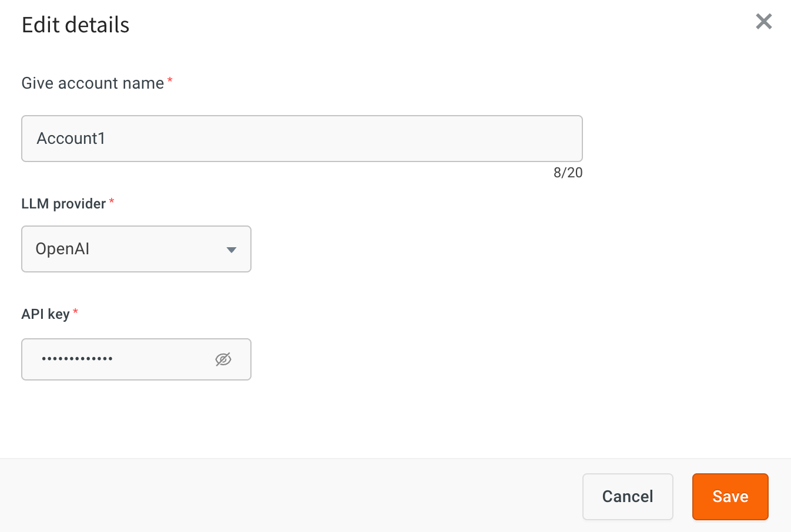This screenshot has height=532, width=791.
Task: Click the "Give account name" label
Action: click(x=93, y=83)
